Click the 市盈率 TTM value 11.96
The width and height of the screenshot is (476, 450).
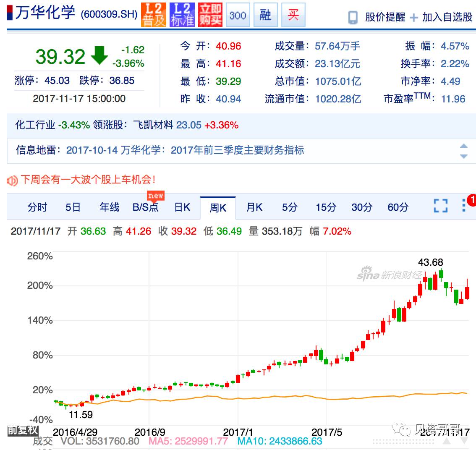pyautogui.click(x=453, y=99)
